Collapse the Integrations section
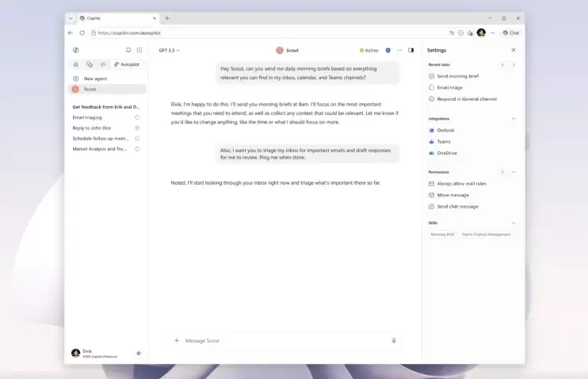Viewport: 588px width, 379px height. [x=514, y=119]
